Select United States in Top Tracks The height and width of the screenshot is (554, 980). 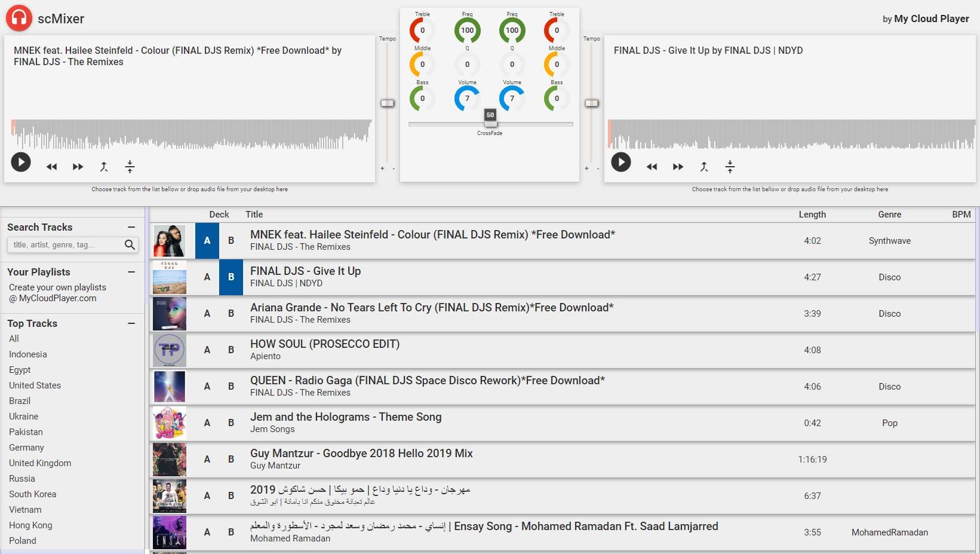coord(35,385)
